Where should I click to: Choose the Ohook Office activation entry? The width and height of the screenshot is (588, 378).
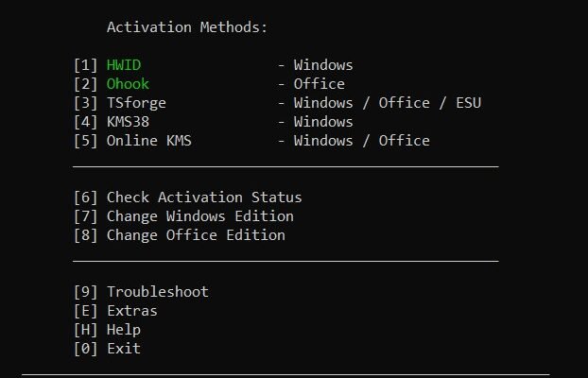[128, 84]
